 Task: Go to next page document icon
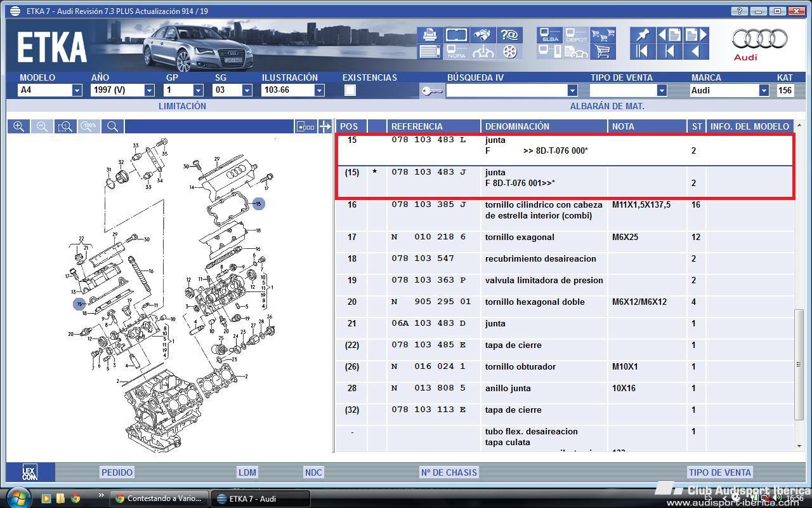tap(696, 34)
